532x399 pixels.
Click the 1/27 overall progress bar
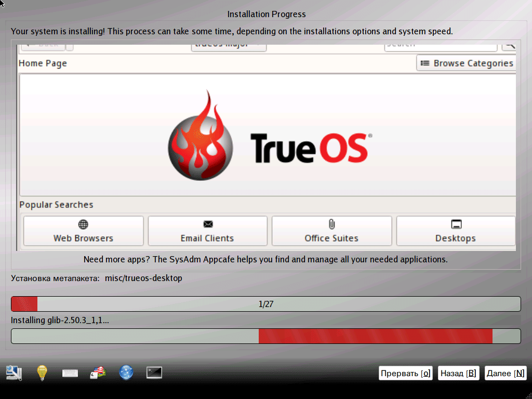(266, 304)
